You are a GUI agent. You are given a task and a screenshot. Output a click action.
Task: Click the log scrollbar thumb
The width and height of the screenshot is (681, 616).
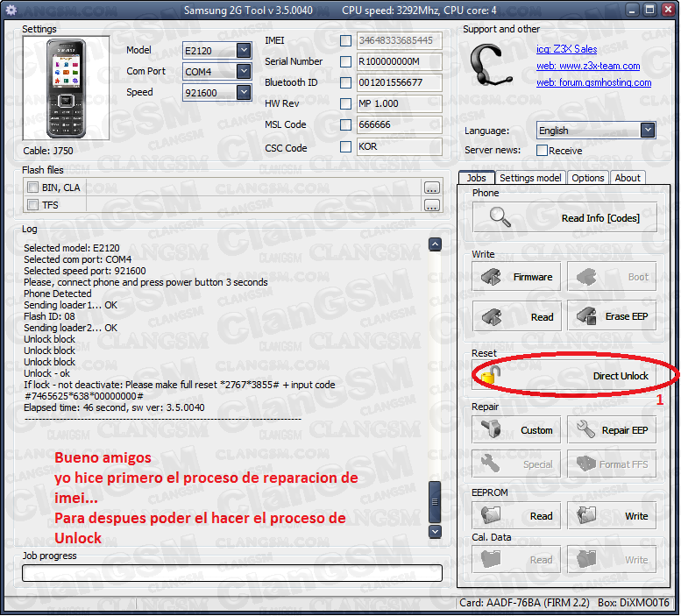[x=435, y=502]
